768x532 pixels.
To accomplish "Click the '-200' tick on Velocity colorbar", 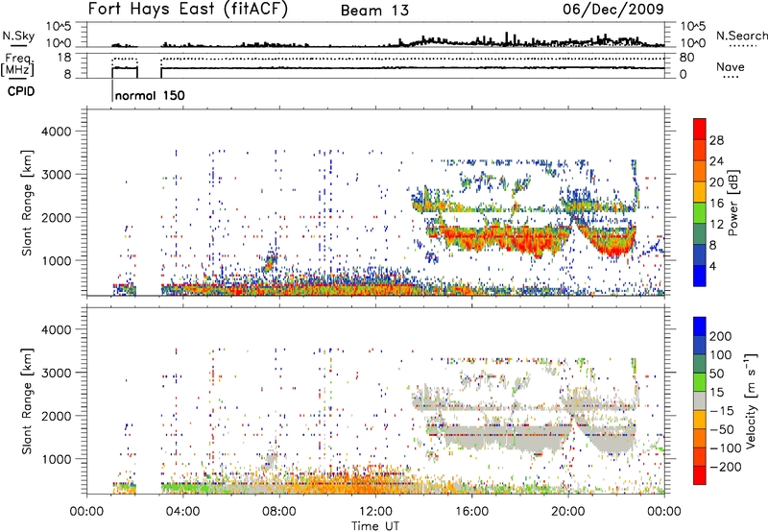I will 726,467.
